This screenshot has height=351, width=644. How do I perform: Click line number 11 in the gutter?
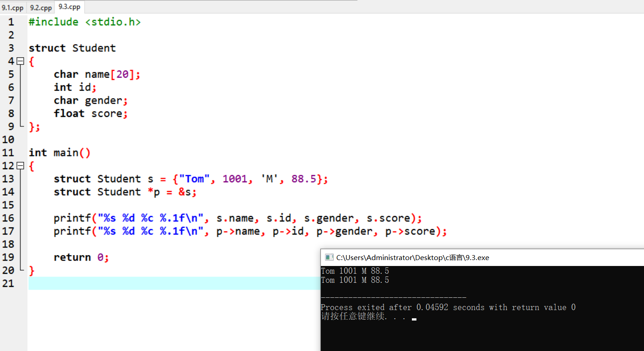point(8,152)
